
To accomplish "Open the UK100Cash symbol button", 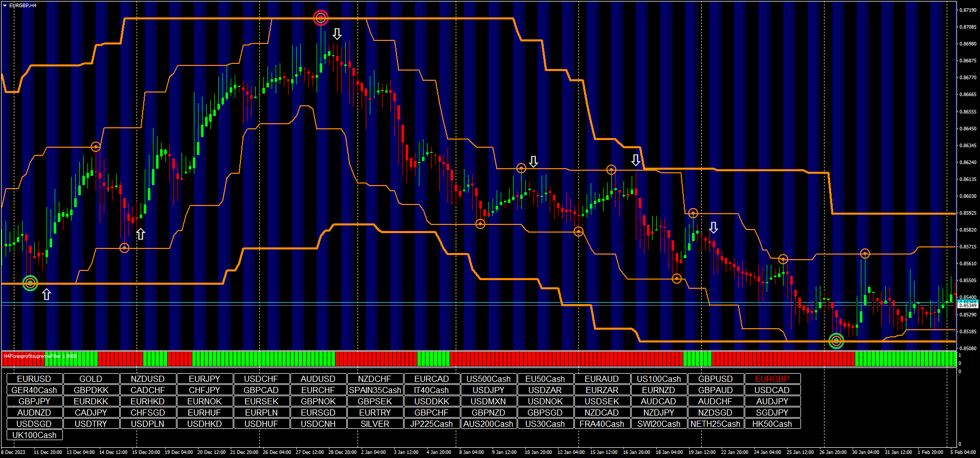I will 34,435.
